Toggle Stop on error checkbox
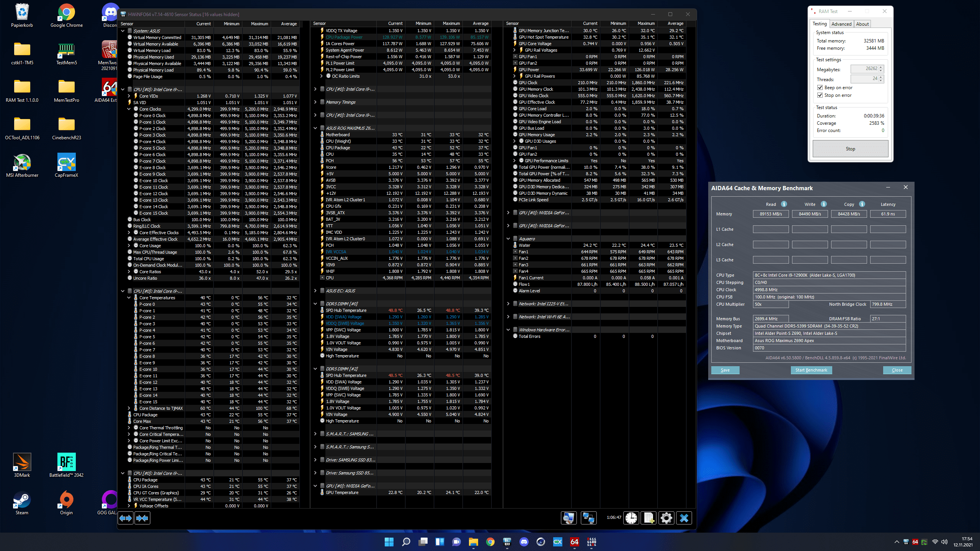 820,95
